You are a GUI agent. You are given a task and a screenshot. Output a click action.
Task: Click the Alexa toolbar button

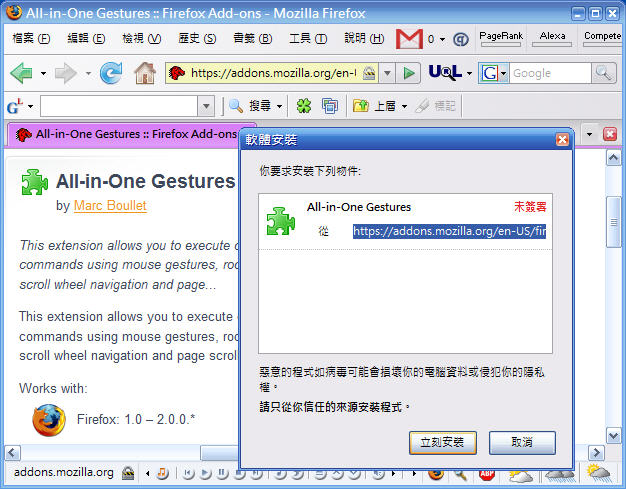coord(552,38)
